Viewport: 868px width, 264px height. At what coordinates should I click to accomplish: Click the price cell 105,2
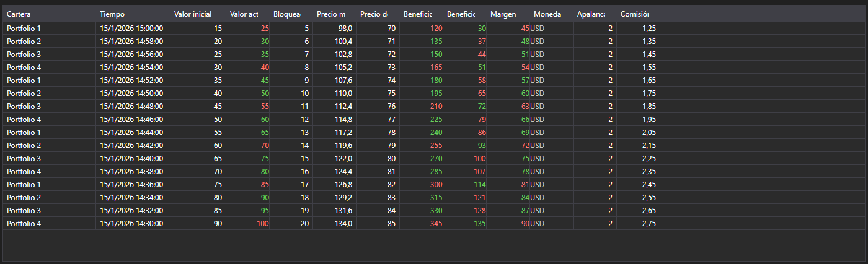[x=334, y=68]
